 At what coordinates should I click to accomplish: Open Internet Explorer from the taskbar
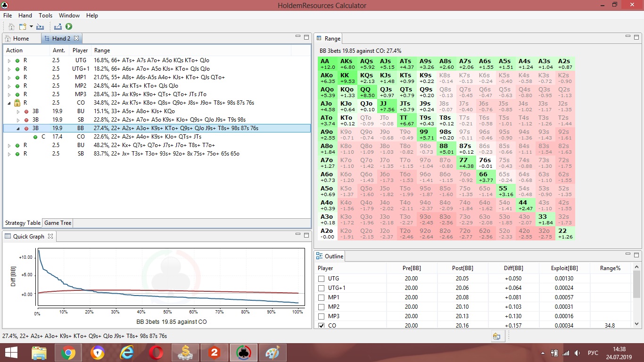(x=127, y=353)
